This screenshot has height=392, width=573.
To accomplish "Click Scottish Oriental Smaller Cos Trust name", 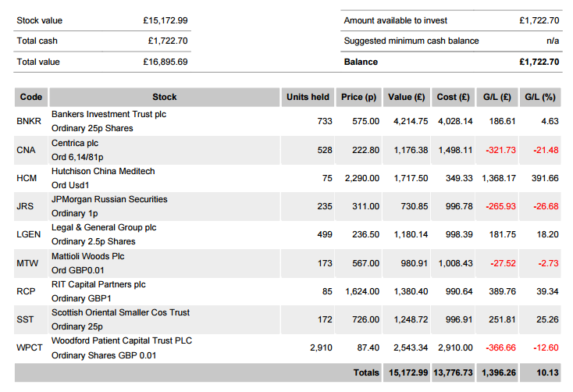I will click(120, 312).
